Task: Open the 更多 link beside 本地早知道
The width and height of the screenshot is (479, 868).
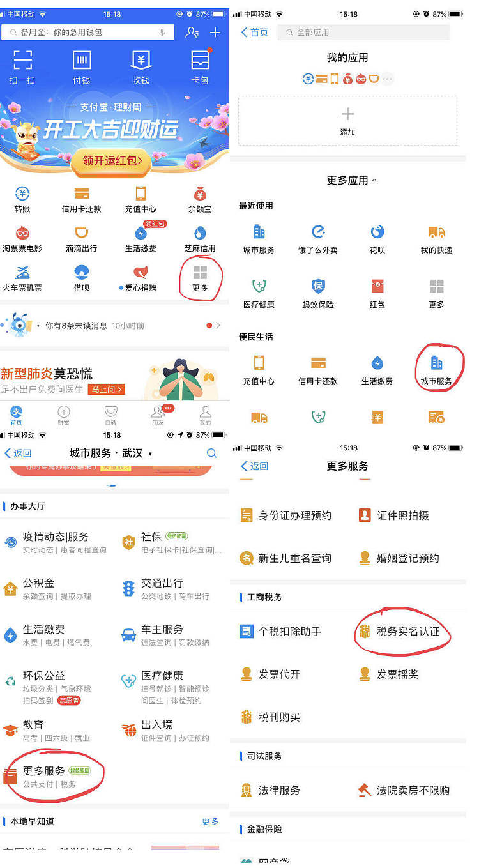Action: point(210,821)
